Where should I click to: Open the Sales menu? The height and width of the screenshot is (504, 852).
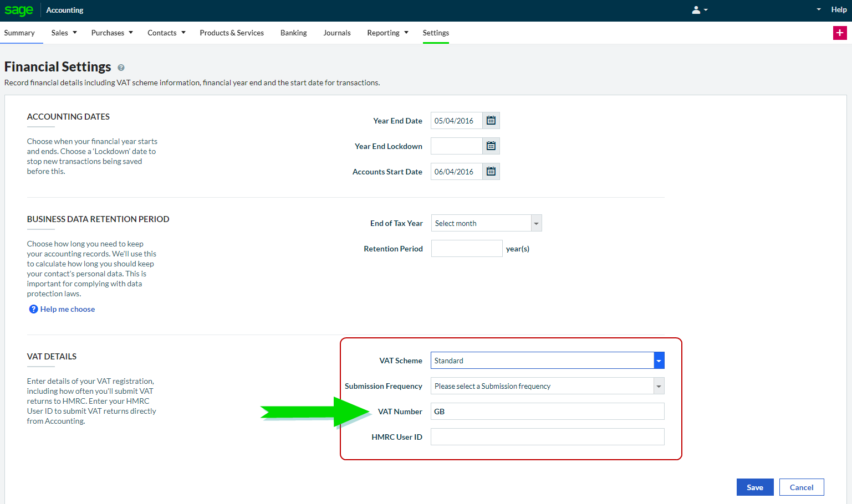click(x=64, y=33)
